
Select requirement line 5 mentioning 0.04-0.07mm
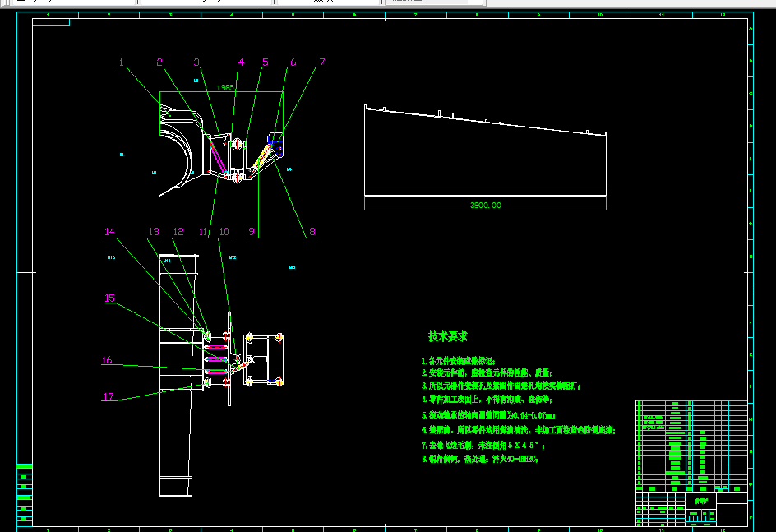488,416
